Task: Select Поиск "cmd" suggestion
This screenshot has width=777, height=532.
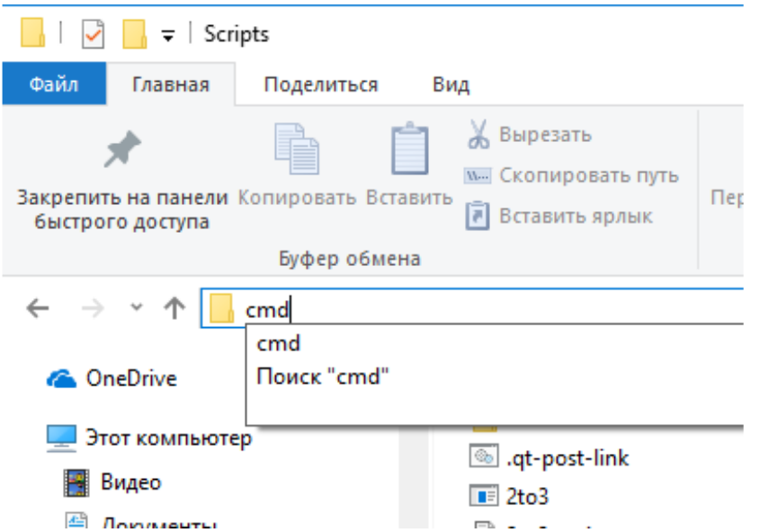Action: 322,377
